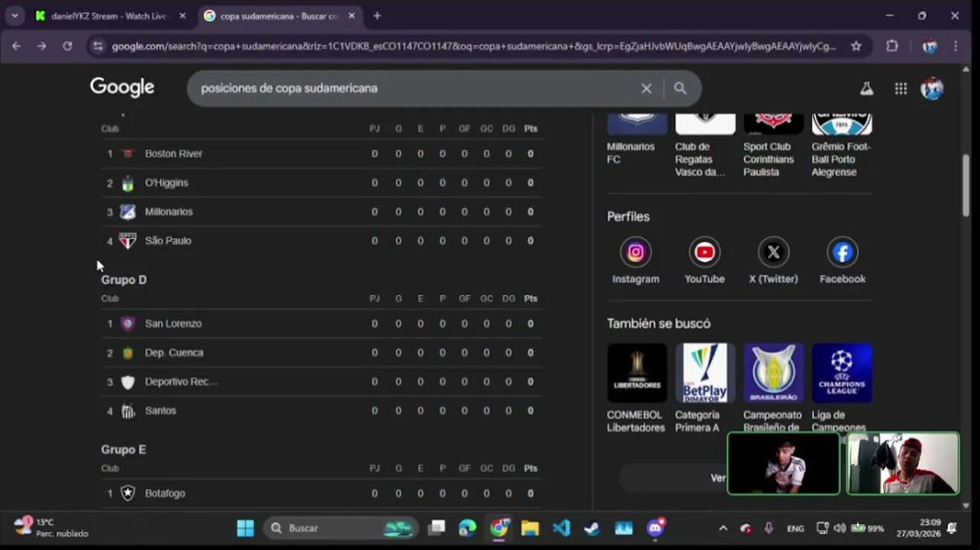Go back in the browser
The height and width of the screenshot is (550, 980).
(16, 46)
